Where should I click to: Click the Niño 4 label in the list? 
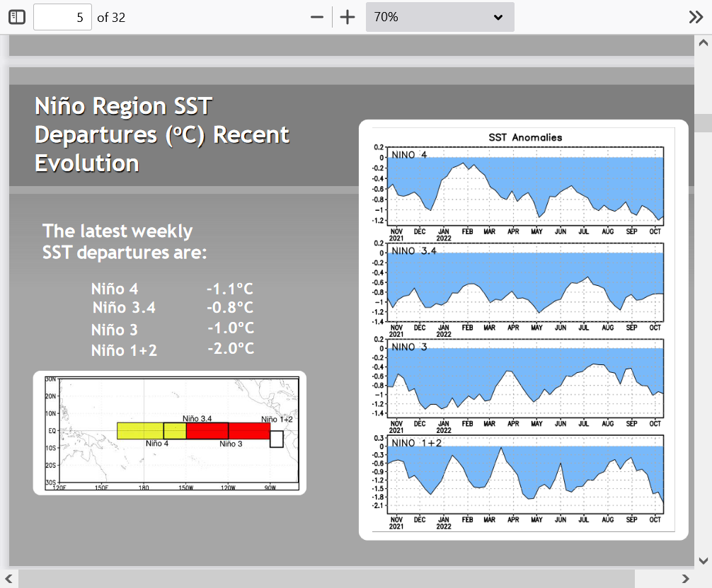click(x=115, y=289)
